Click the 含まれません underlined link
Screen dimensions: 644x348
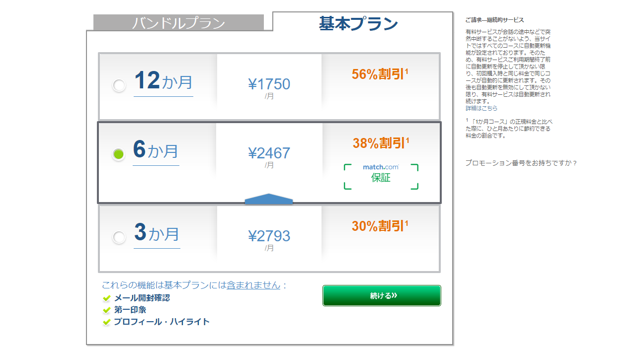click(x=253, y=285)
